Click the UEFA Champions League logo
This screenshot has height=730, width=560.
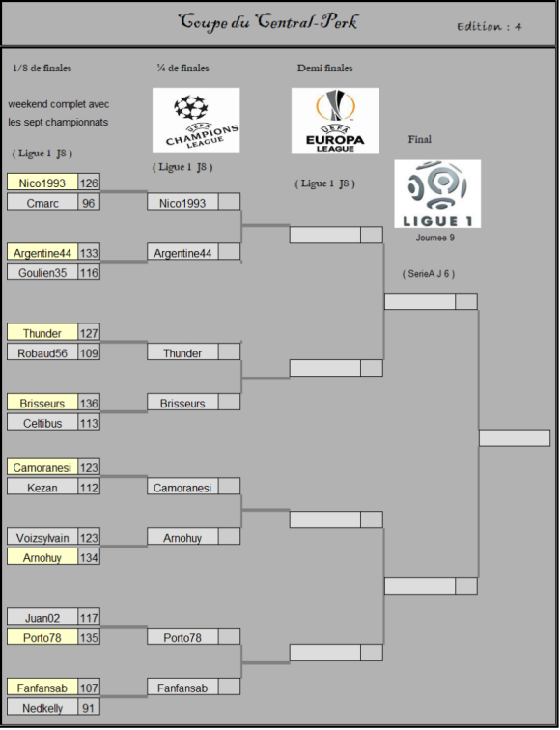pyautogui.click(x=196, y=120)
